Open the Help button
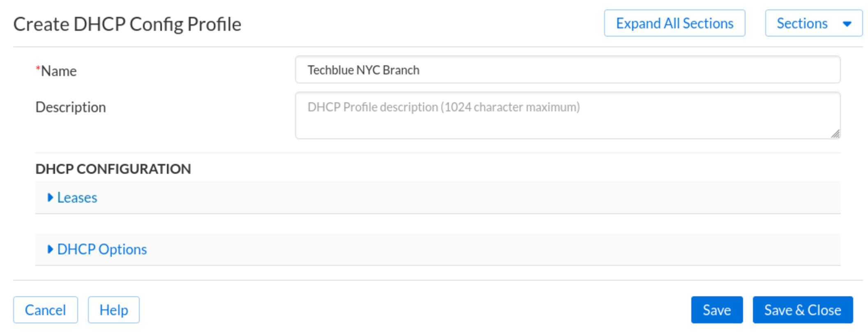868x332 pixels. click(x=113, y=310)
